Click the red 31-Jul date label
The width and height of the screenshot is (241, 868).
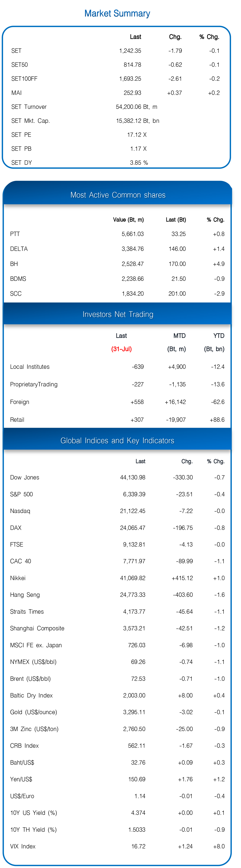point(122,349)
